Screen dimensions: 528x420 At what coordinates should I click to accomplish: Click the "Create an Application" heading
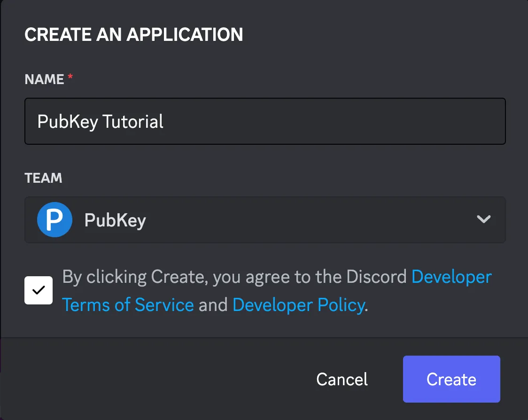pos(134,35)
